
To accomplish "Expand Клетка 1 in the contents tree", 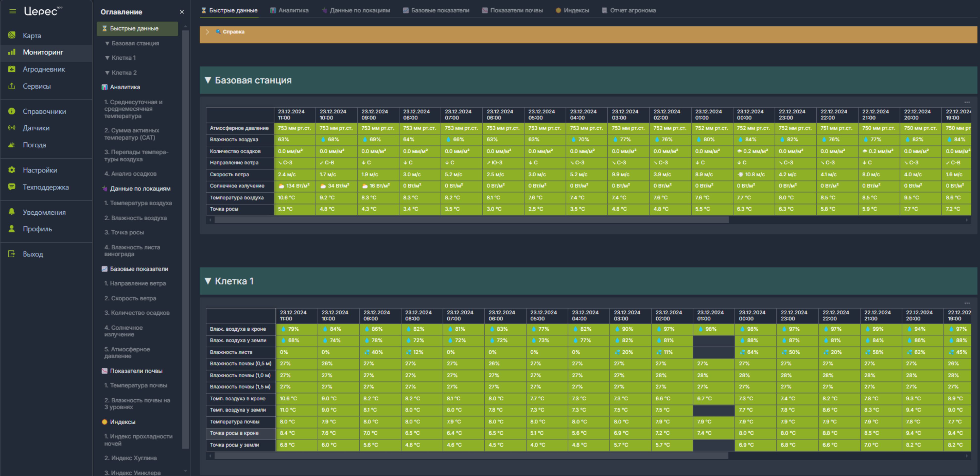I will coord(107,58).
